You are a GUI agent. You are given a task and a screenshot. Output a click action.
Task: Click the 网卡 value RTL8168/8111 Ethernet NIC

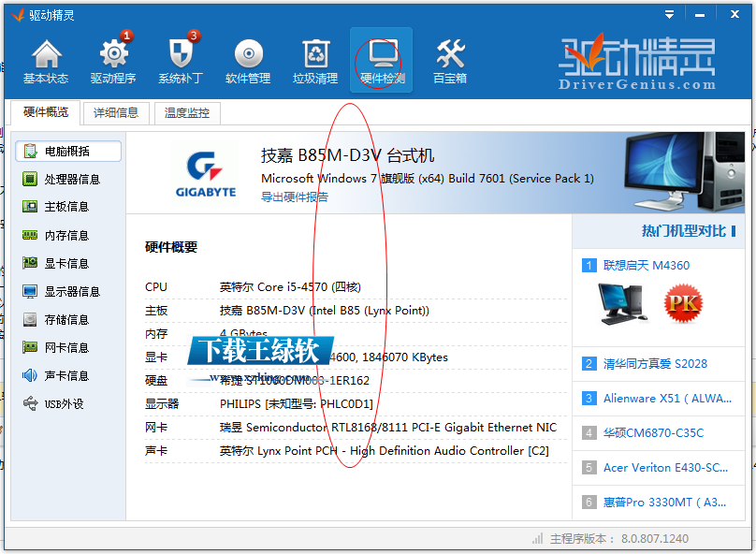[388, 427]
